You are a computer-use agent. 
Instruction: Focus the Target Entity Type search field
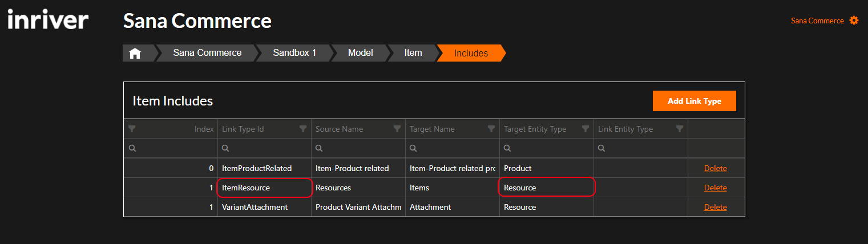[x=547, y=148]
